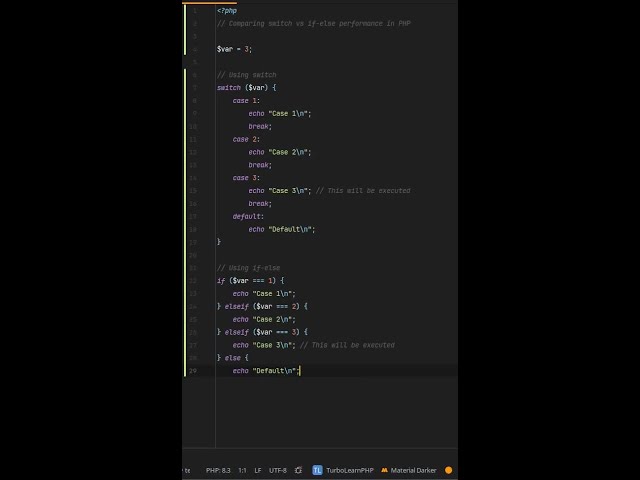Open the UTF-8 file encoding selector
Viewport: 640px width, 480px height.
pos(278,470)
